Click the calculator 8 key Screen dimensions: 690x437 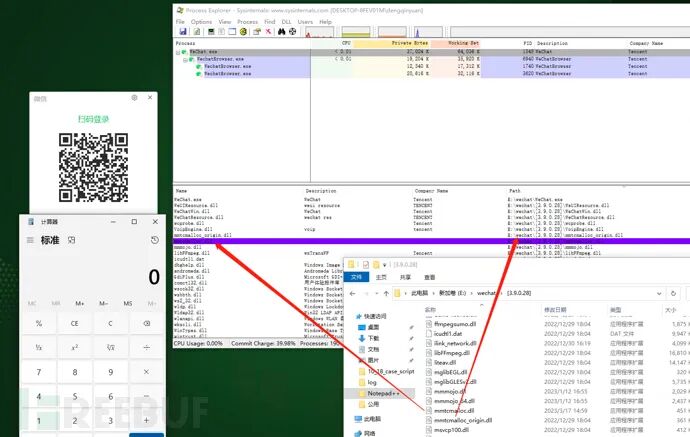74,372
